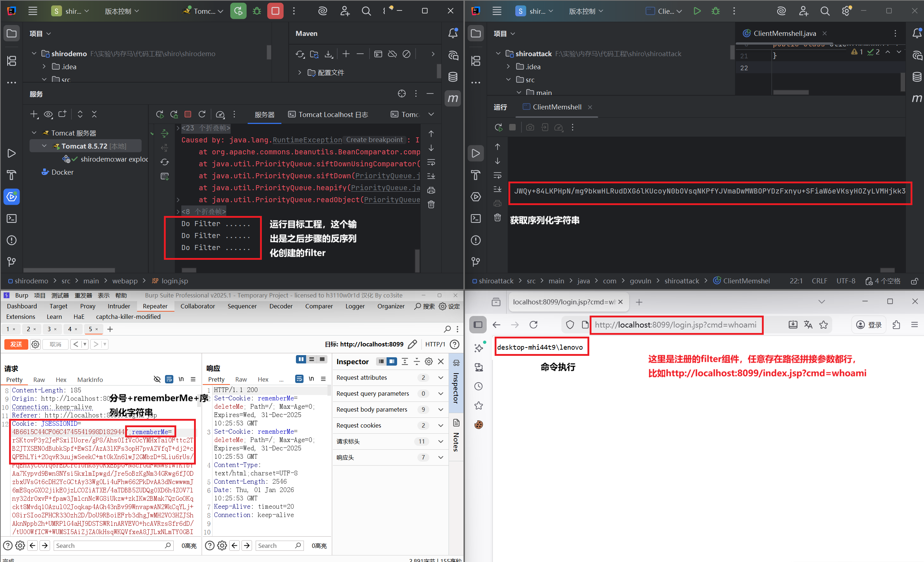Click Maven reload all projects icon
This screenshot has width=924, height=562.
[300, 54]
